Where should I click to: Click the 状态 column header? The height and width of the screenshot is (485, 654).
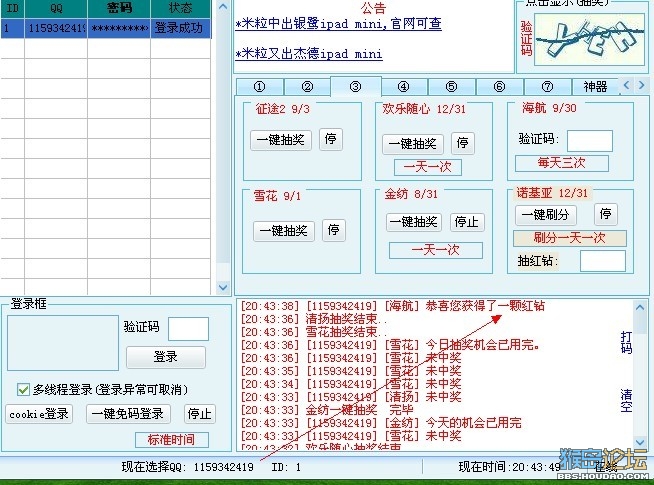coord(181,8)
